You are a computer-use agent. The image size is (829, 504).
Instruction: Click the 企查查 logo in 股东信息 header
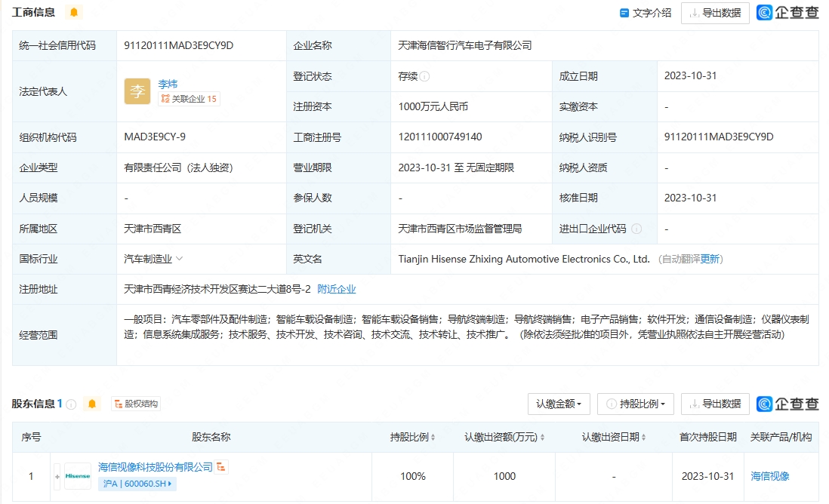tap(787, 404)
